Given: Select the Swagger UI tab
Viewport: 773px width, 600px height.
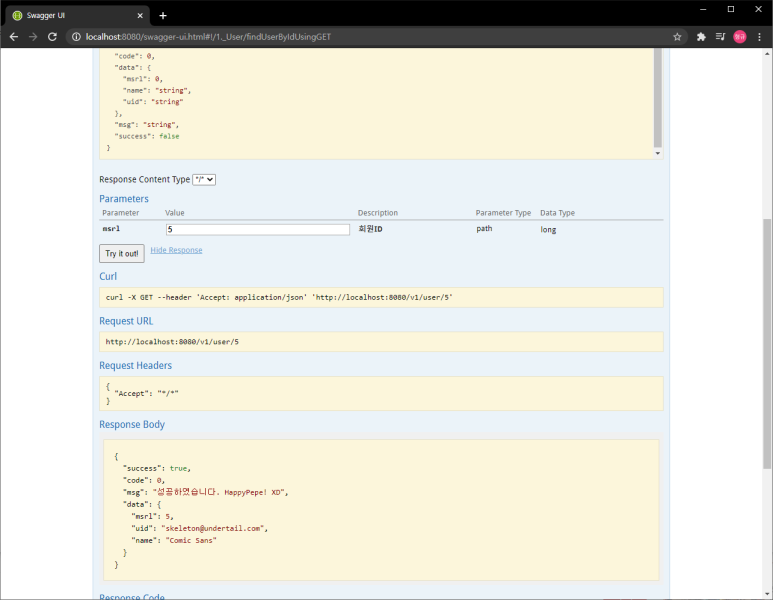Looking at the screenshot, I should point(77,16).
